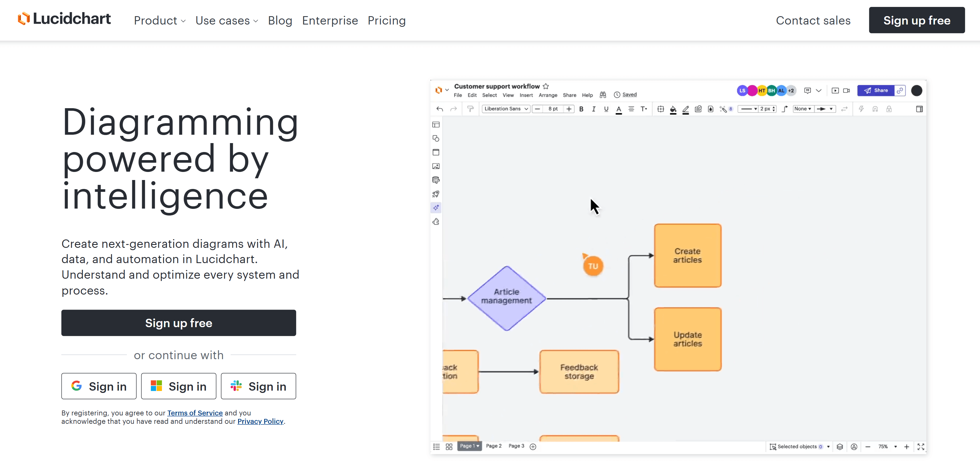This screenshot has width=980, height=461.
Task: Click the 8 pt font size field
Action: pos(553,109)
